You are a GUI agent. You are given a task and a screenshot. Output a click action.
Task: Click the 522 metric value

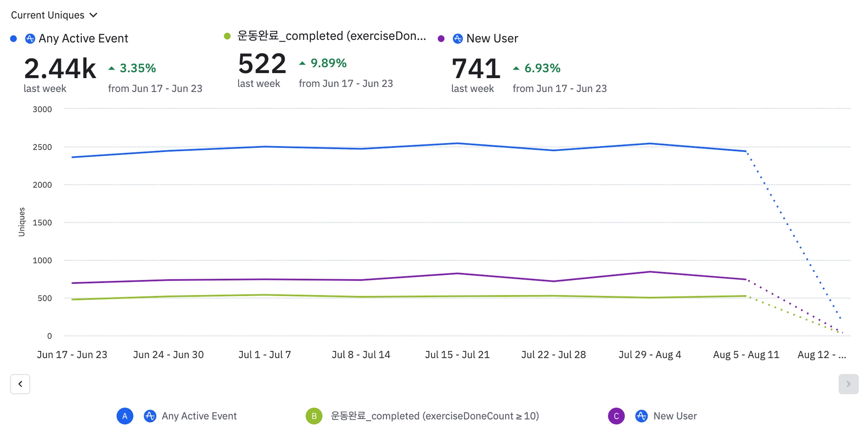point(262,64)
